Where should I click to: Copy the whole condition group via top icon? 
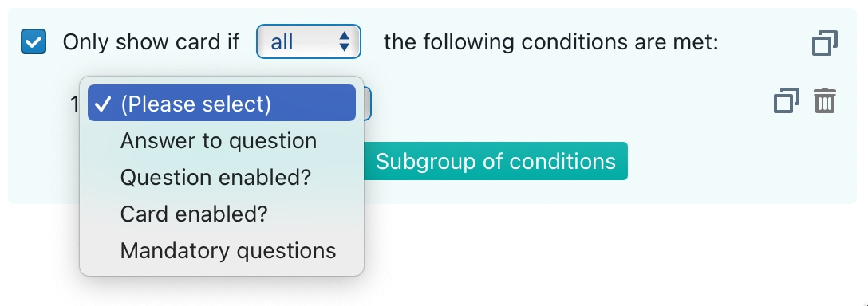point(824,42)
